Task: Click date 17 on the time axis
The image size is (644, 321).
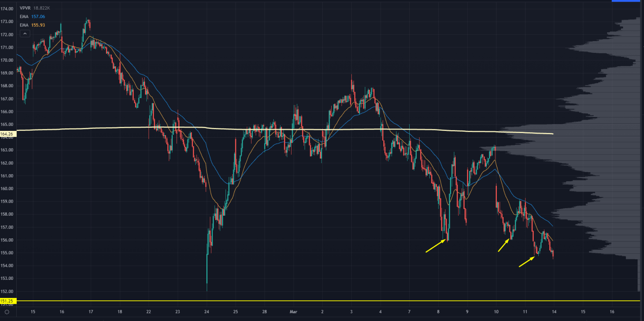Action: click(x=91, y=312)
